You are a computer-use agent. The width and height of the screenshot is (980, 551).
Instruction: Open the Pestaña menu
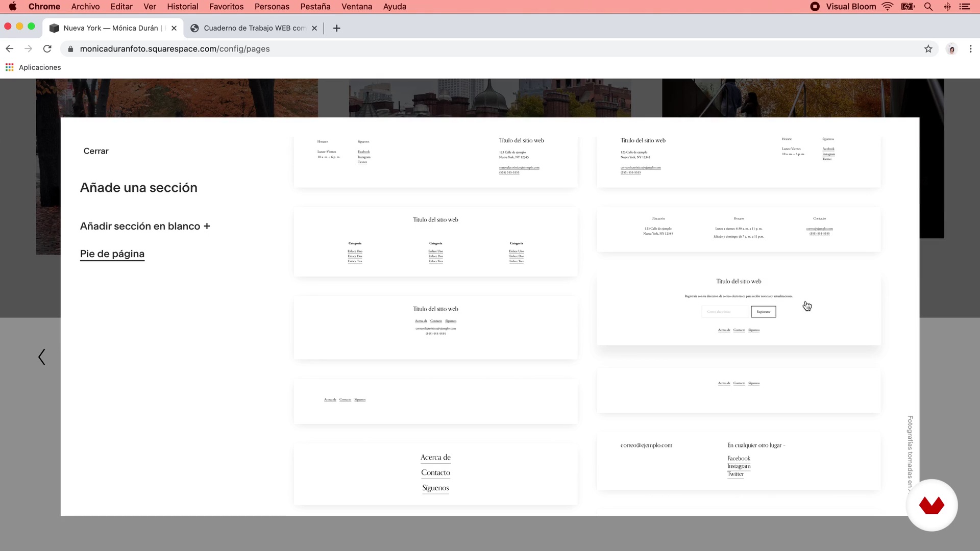point(315,7)
